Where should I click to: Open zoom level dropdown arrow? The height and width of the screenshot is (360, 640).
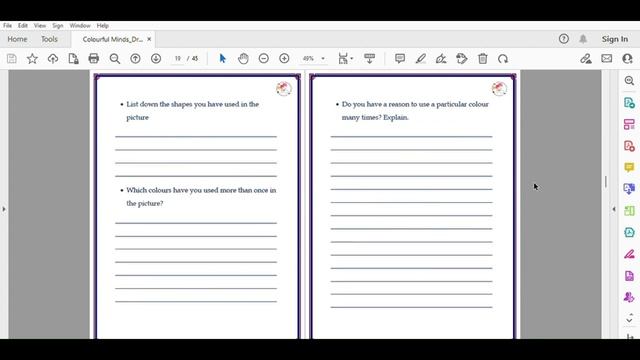click(x=323, y=59)
